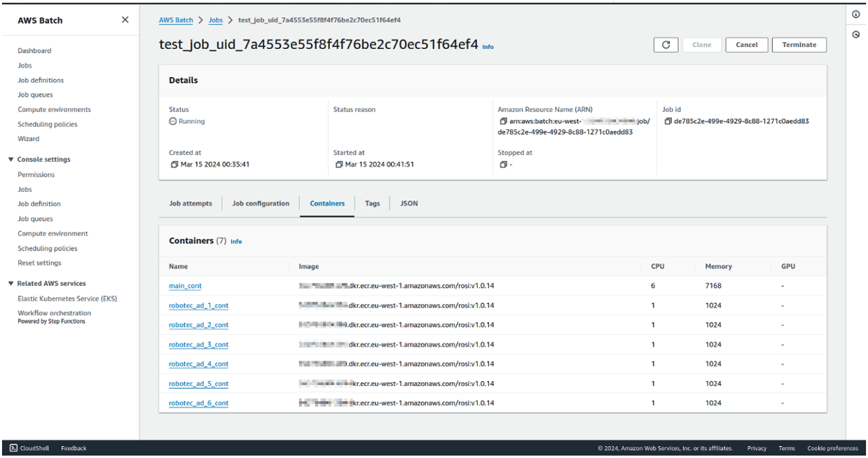Refresh the job details view
868x458 pixels.
point(666,44)
